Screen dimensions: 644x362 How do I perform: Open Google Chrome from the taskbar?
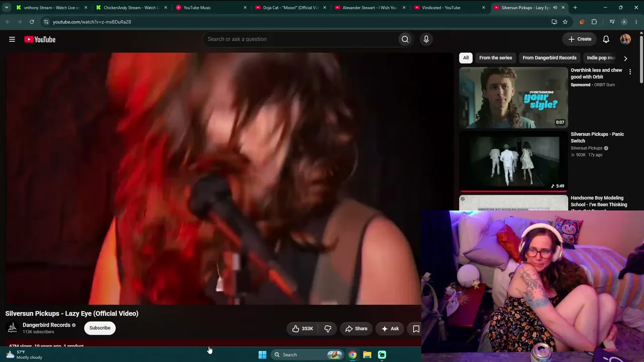click(x=353, y=354)
